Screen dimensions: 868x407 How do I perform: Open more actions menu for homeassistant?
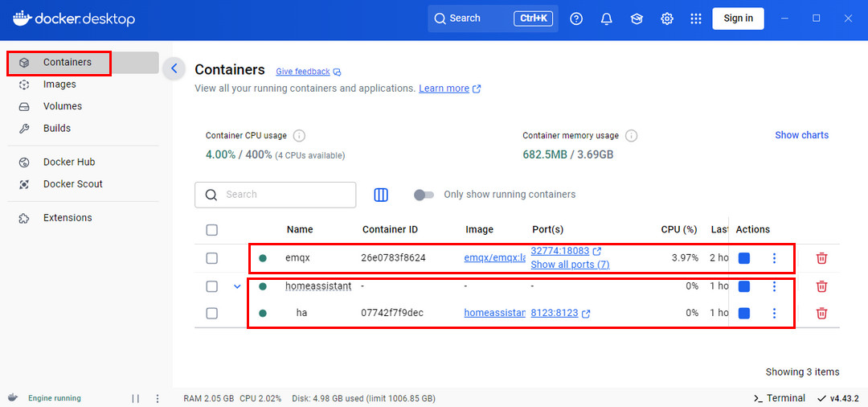click(774, 286)
